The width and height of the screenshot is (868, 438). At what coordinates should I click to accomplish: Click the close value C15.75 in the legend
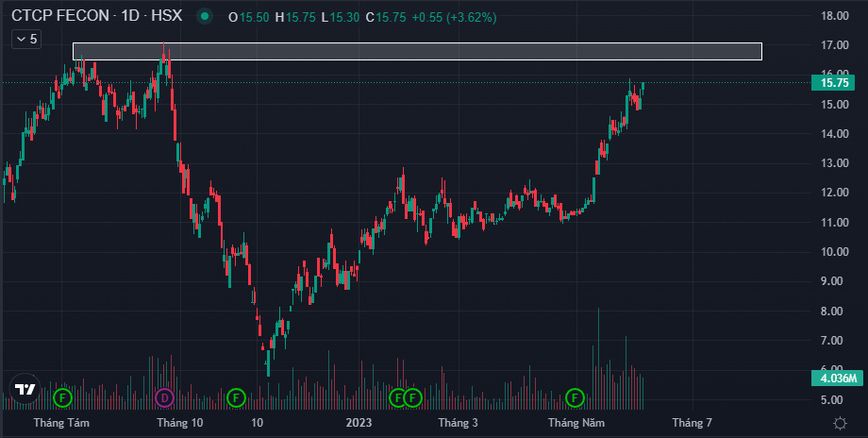(386, 17)
